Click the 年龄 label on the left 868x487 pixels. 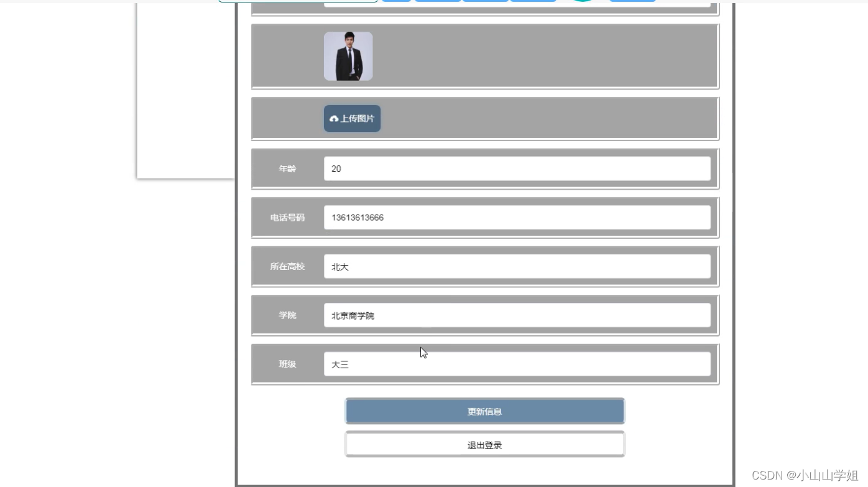click(287, 168)
